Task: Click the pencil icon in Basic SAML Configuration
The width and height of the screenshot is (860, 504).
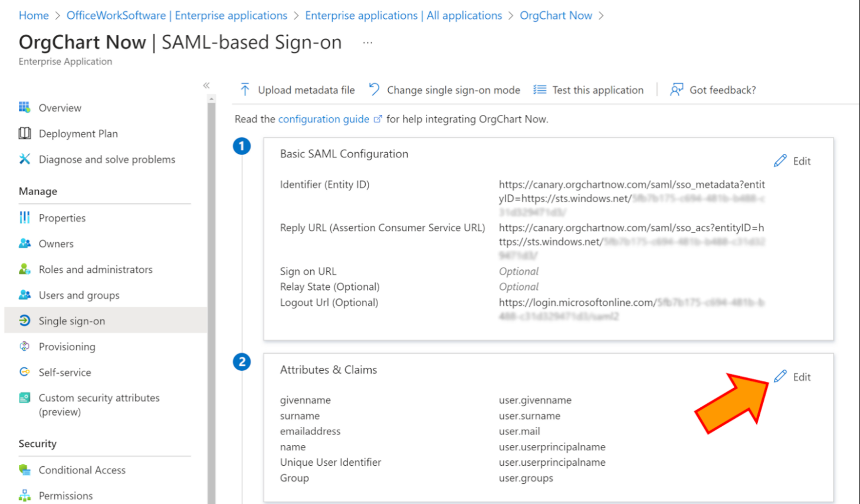Action: pos(780,160)
